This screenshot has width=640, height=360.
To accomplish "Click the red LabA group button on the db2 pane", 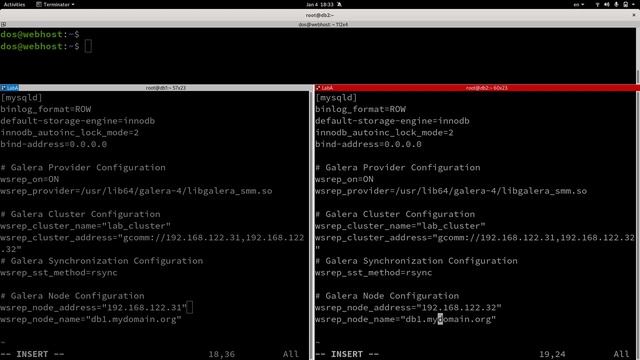I will (324, 88).
